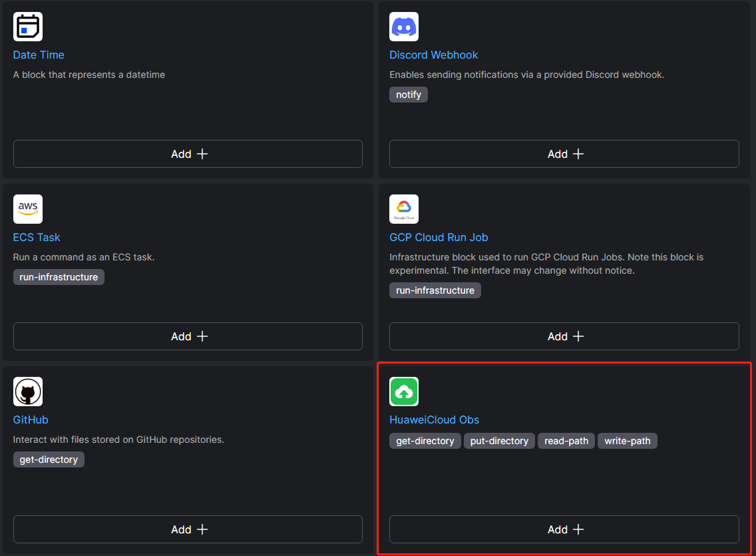Select the notify tag on Discord Webhook
The image size is (756, 556).
pyautogui.click(x=409, y=95)
